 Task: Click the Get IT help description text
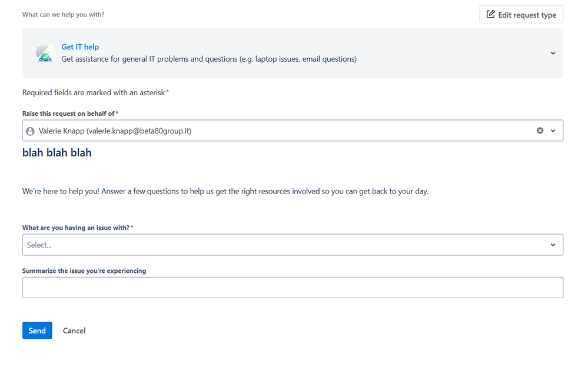point(209,59)
